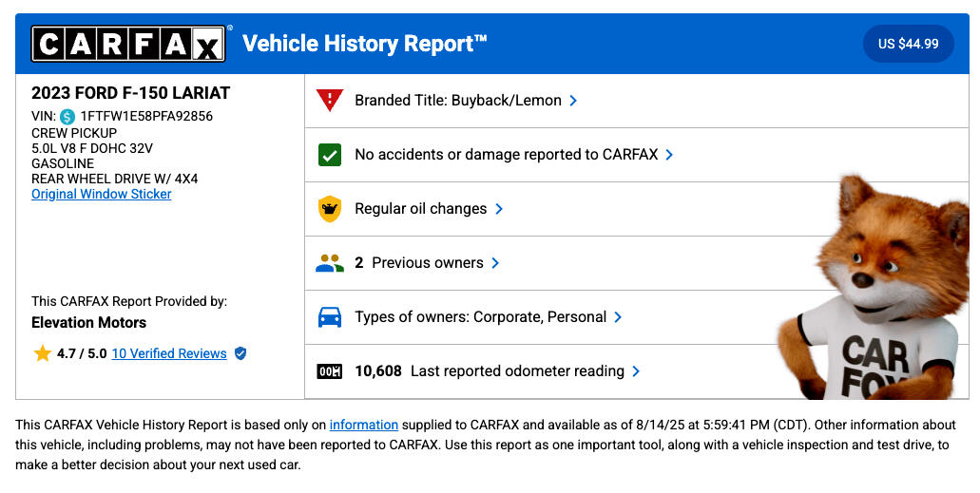
Task: Expand Regular oil changes chevron
Action: pyautogui.click(x=499, y=209)
